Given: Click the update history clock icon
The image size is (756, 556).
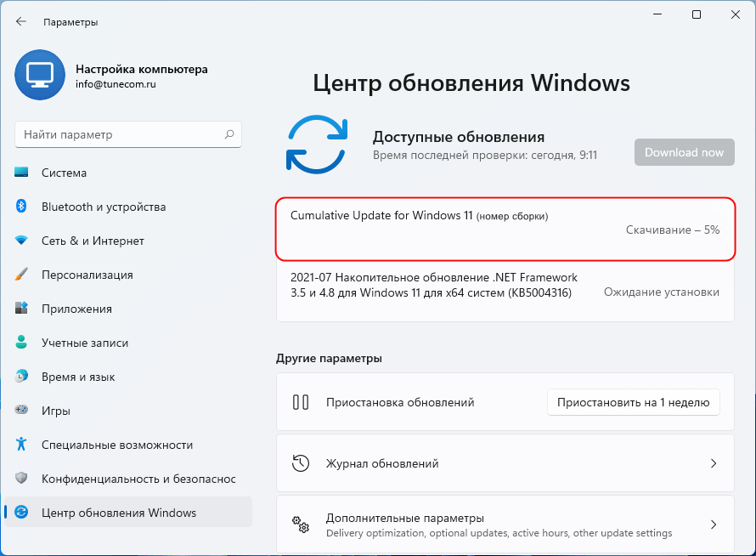Looking at the screenshot, I should [301, 463].
